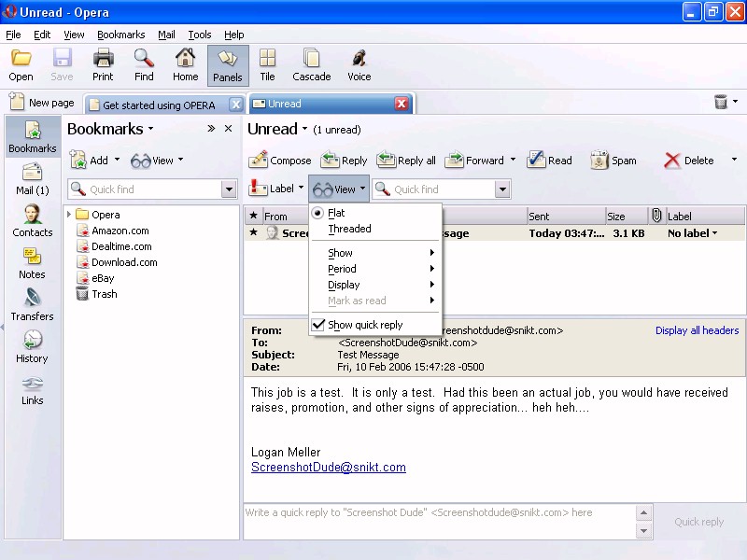This screenshot has height=560, width=747.
Task: Open the Contacts panel
Action: [x=33, y=220]
